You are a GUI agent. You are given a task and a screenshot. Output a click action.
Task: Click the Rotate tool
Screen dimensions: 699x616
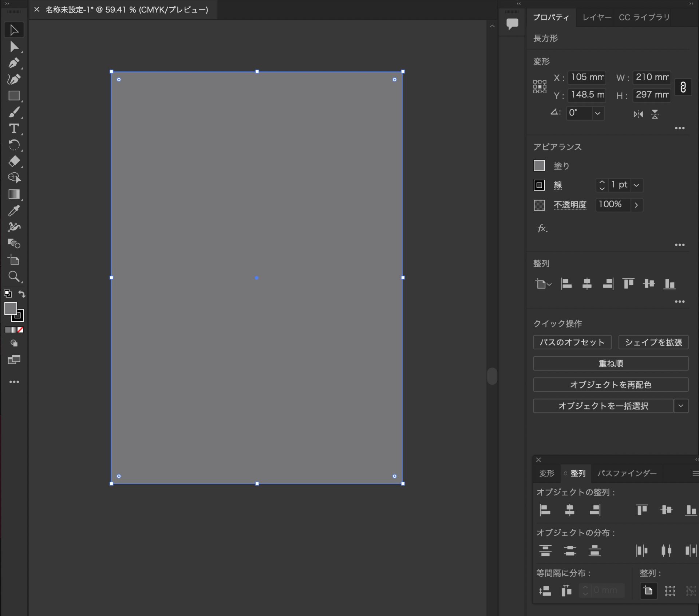tap(14, 145)
